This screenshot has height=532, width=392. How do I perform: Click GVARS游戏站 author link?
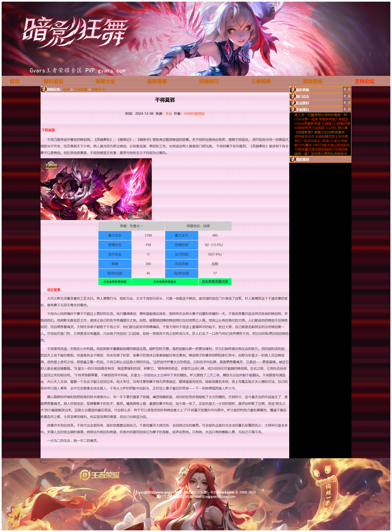194,114
